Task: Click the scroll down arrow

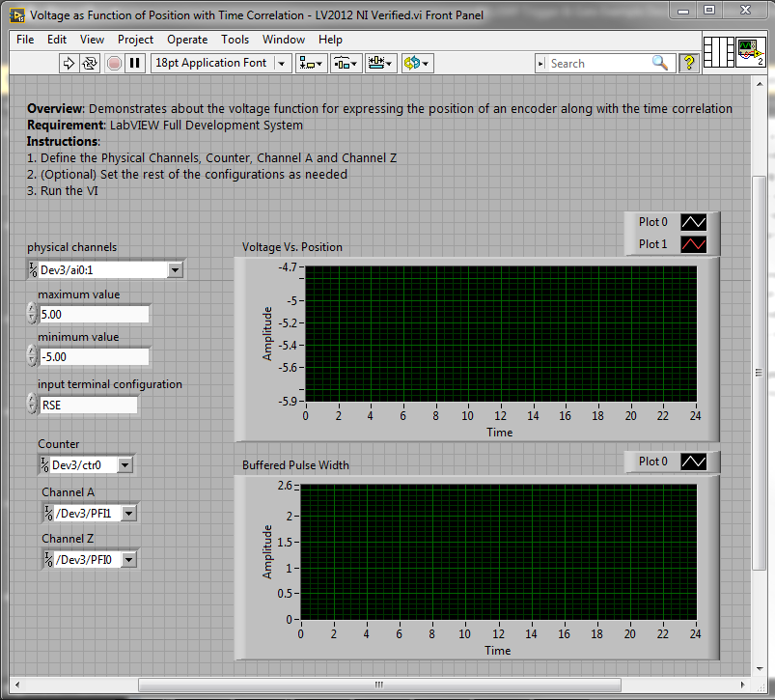Action: tap(760, 669)
